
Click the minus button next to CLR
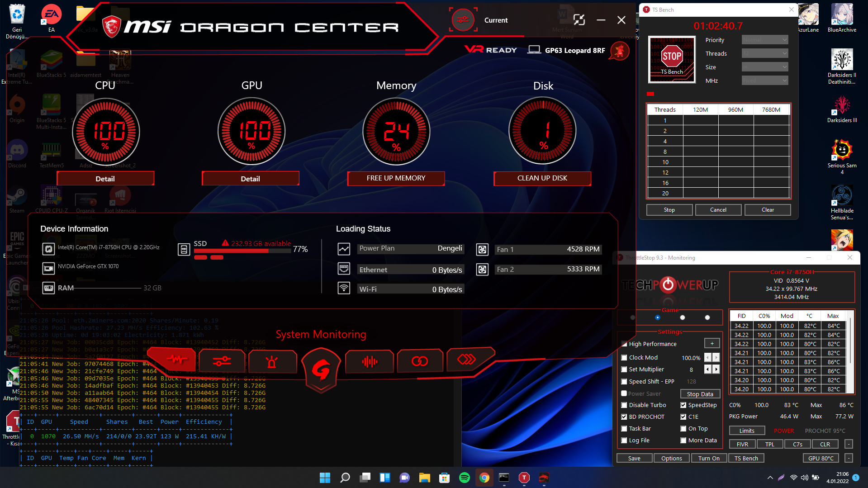[849, 445]
